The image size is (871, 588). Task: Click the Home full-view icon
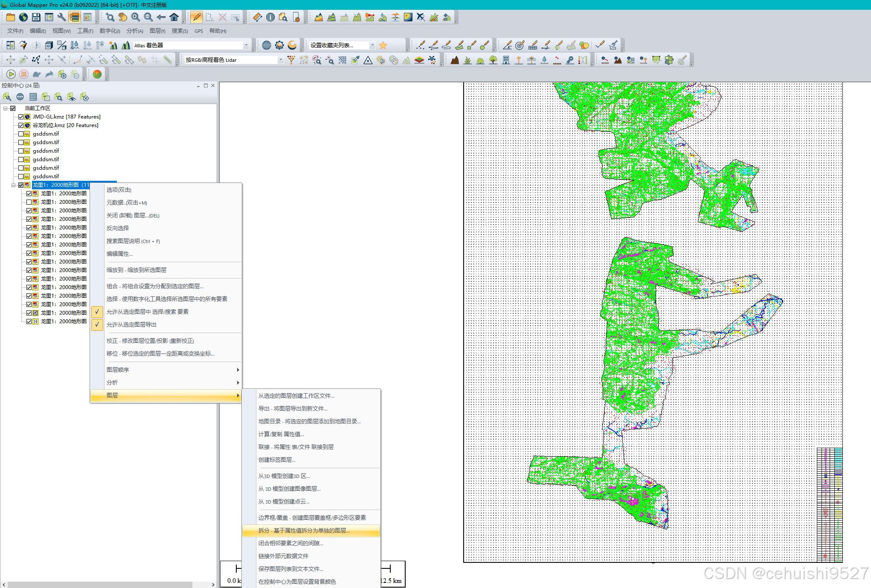click(174, 17)
